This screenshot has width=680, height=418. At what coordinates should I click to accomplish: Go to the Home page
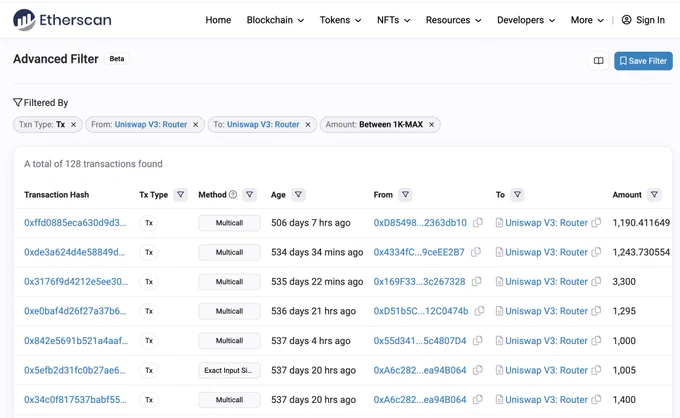click(x=218, y=20)
